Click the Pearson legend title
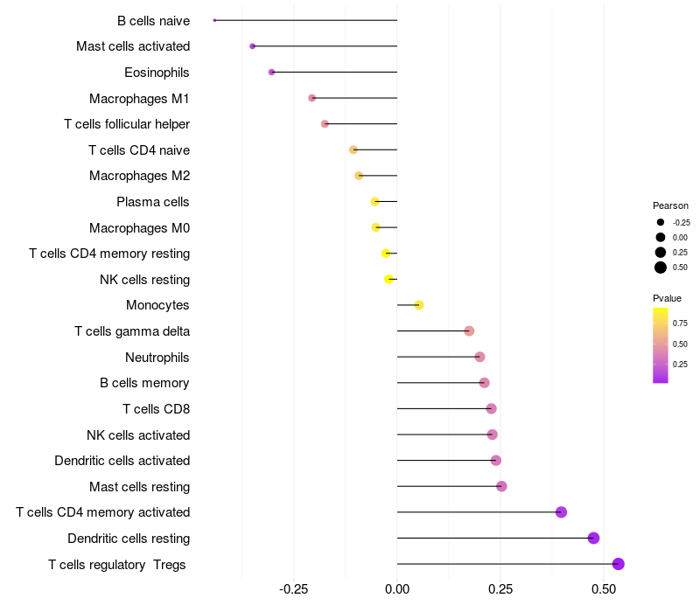Screen dimensions: 700x612 (x=670, y=205)
